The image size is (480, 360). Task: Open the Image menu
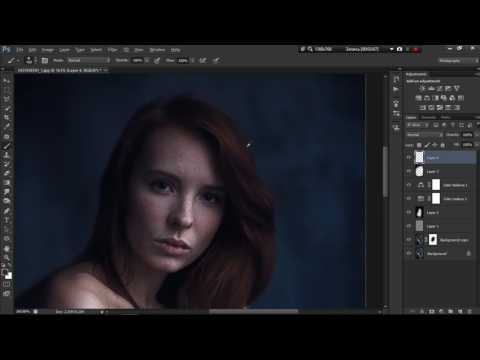click(47, 50)
